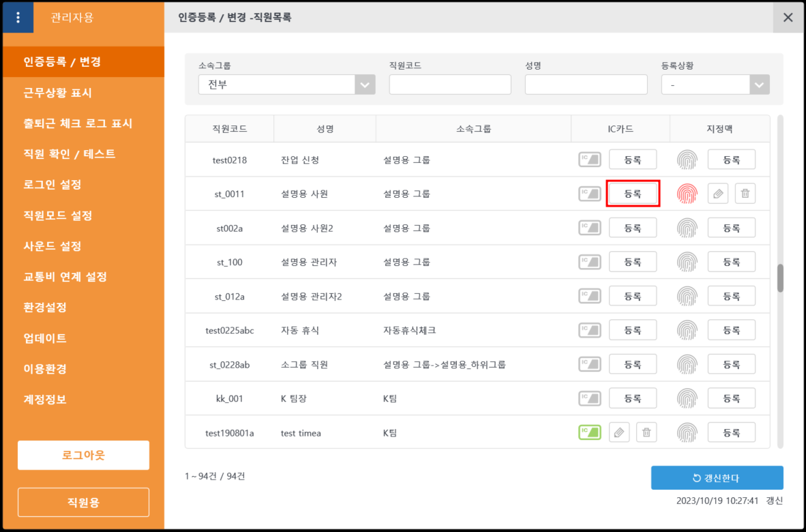This screenshot has height=532, width=806.
Task: Edit finger vein of st_0011 with pencil icon
Action: coord(718,194)
